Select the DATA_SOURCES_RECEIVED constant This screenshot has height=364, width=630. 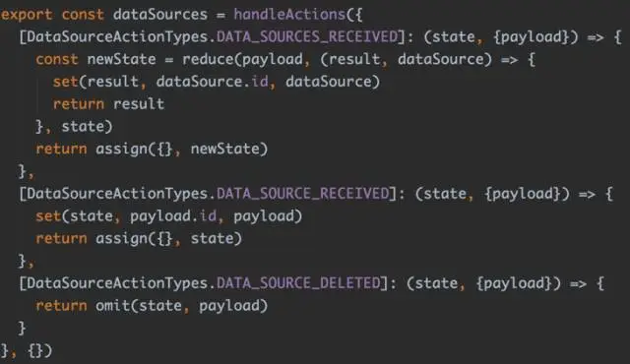307,37
